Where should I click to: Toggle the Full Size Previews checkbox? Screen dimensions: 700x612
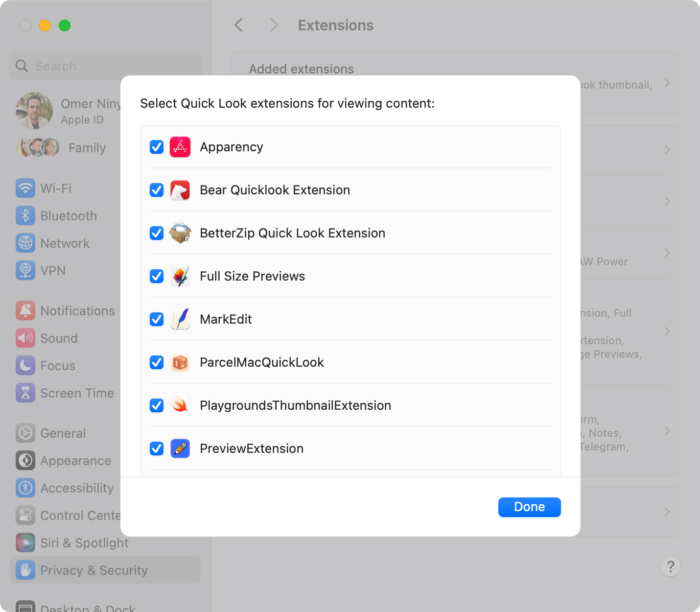pos(157,276)
